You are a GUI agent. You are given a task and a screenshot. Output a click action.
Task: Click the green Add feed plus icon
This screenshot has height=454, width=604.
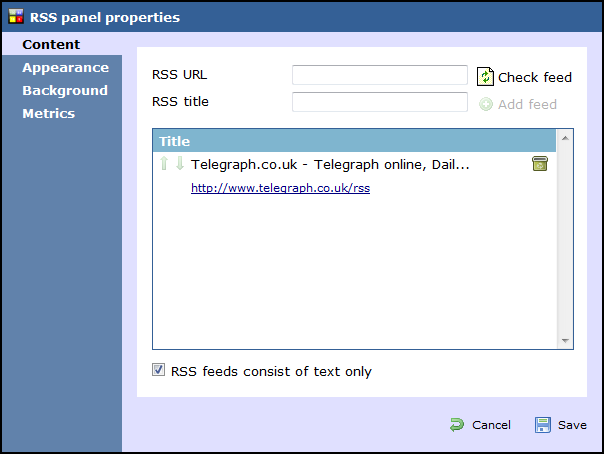click(486, 104)
